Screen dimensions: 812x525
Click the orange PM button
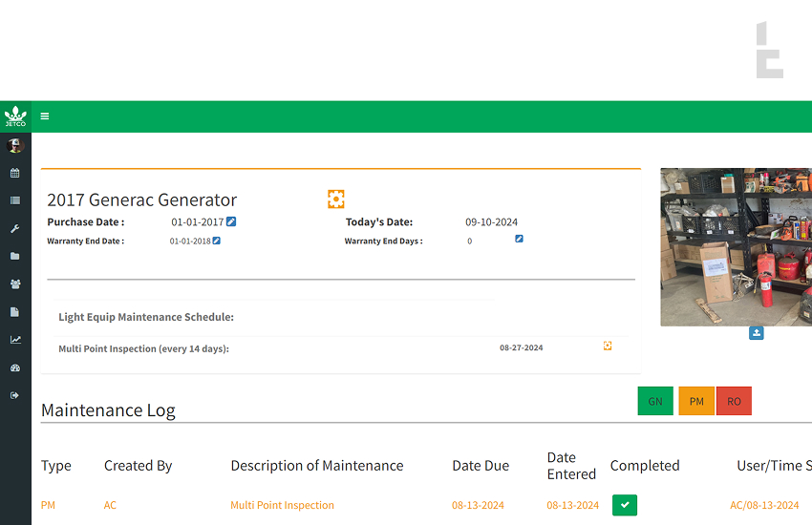pyautogui.click(x=696, y=401)
